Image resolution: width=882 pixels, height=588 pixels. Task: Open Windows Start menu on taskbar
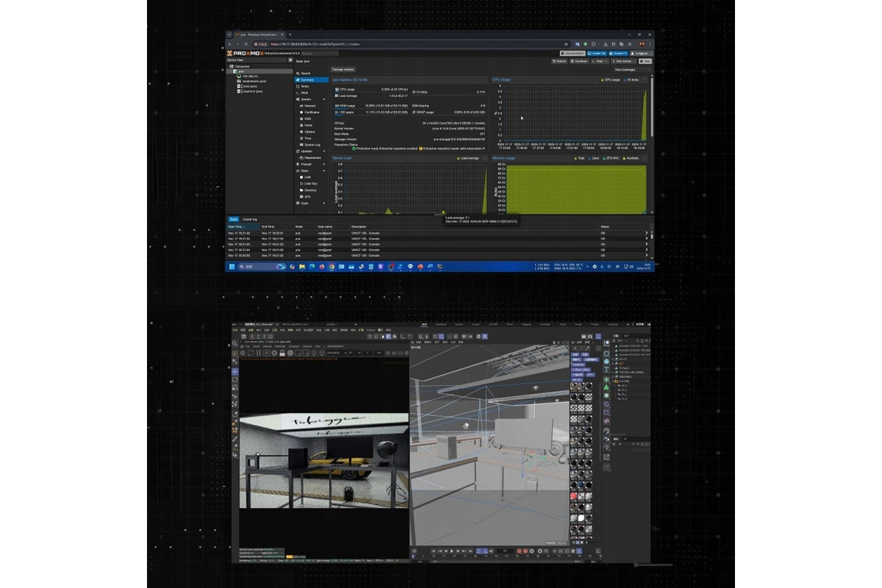232,266
